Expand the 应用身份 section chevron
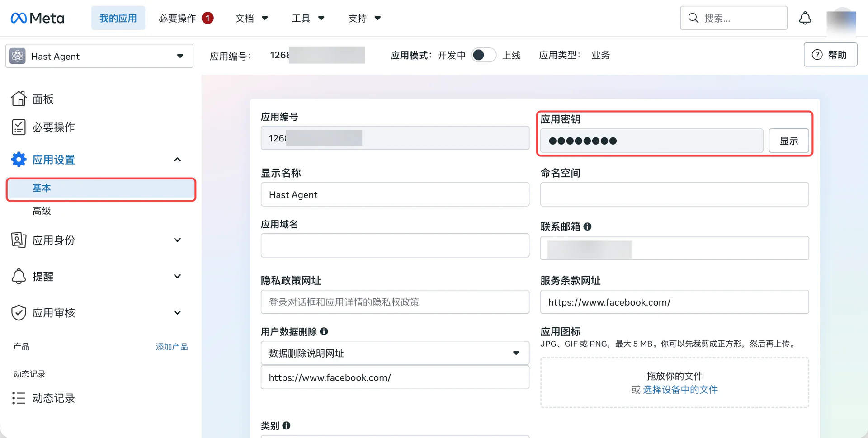This screenshot has width=868, height=438. pos(177,240)
